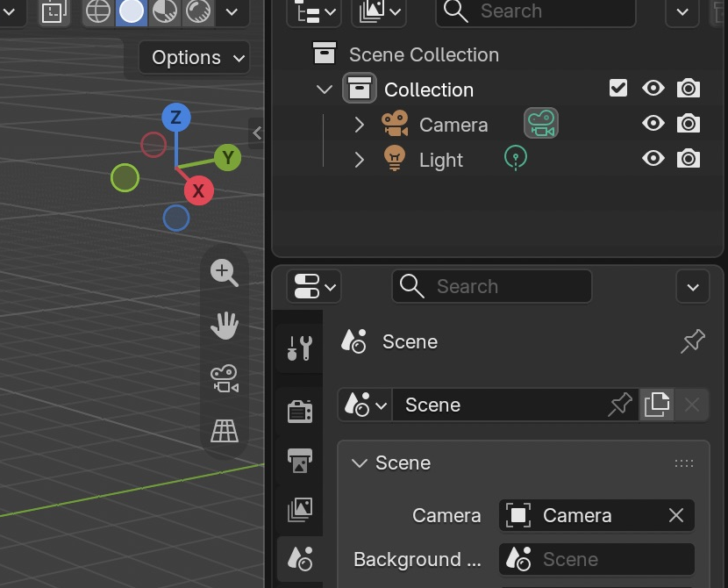This screenshot has height=588, width=728.
Task: Click the Background Scene field
Action: point(596,559)
